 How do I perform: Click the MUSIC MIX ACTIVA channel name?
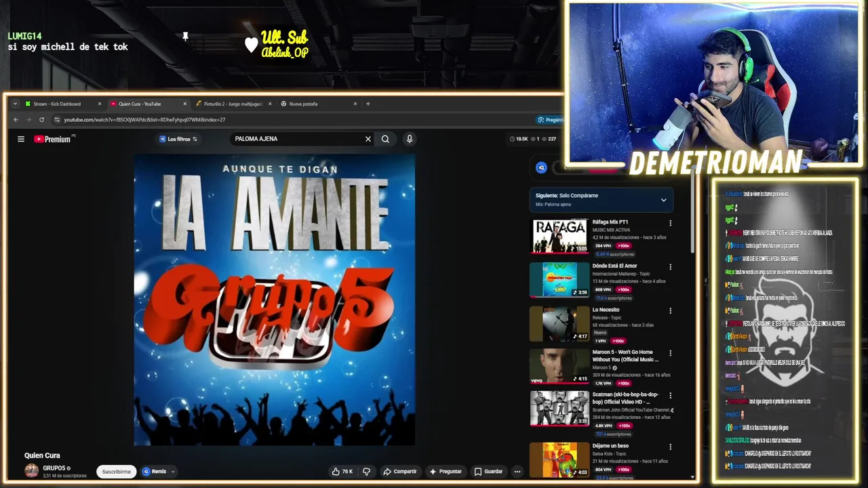click(611, 230)
